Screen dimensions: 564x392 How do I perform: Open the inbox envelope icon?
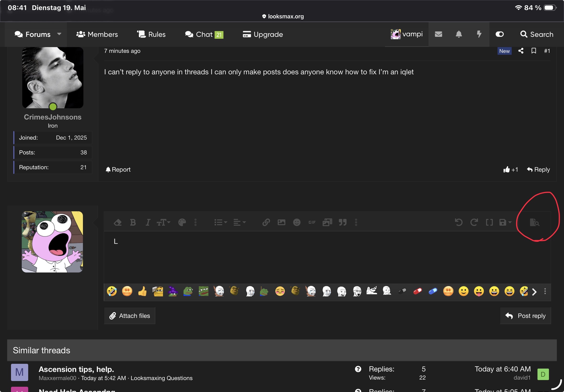click(x=439, y=34)
